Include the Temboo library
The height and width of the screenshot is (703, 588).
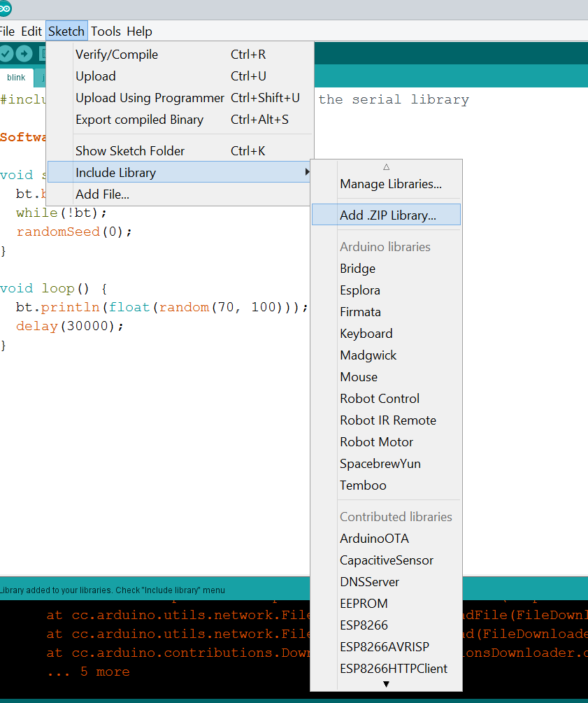coord(387,485)
